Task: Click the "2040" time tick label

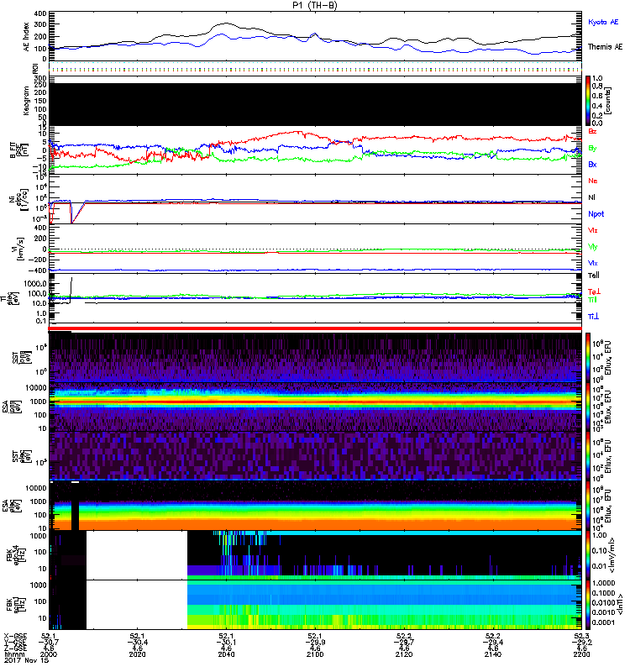Action: point(226,654)
